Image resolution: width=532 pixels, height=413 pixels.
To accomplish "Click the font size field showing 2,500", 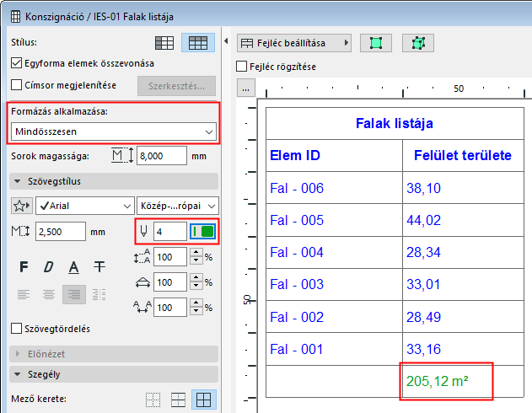I will tap(61, 232).
